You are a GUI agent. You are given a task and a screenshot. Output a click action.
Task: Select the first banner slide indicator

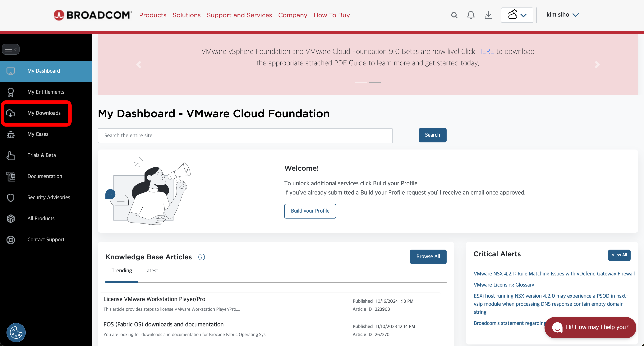[x=361, y=82]
